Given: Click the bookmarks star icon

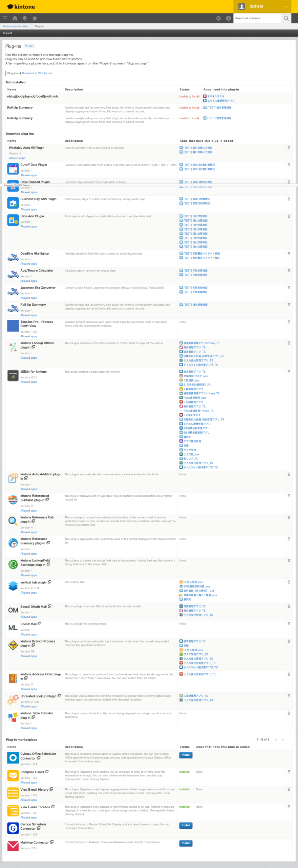Looking at the screenshot, I should (35, 18).
